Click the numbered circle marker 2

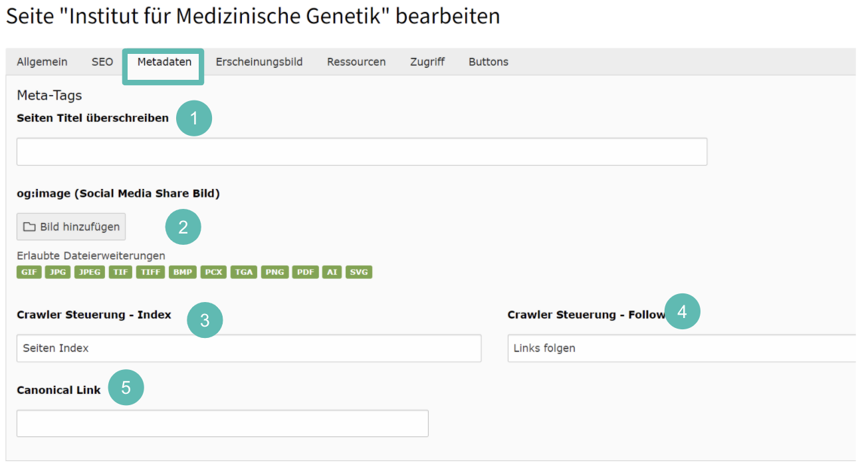[183, 227]
